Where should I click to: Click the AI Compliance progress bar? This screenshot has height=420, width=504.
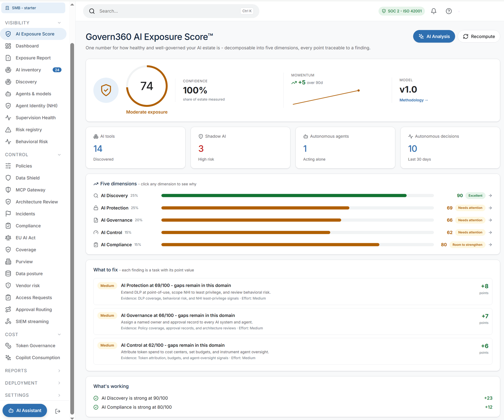[x=297, y=245]
